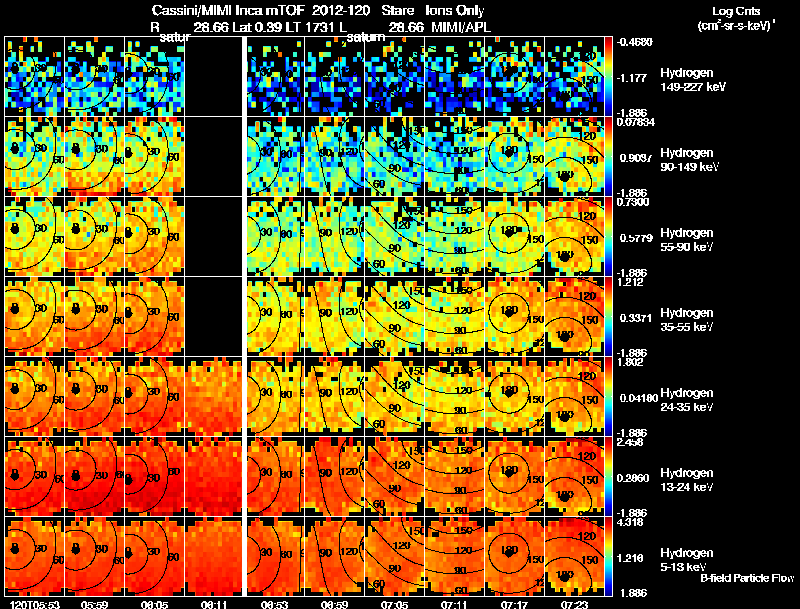Open the 90-149 keV panel at 07:17

coord(515,156)
